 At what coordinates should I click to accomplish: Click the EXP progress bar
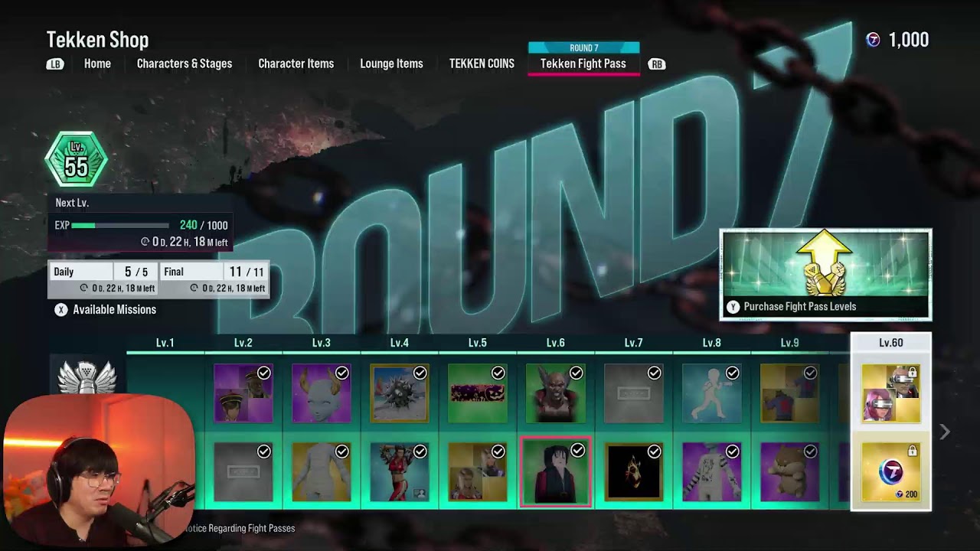pos(120,226)
